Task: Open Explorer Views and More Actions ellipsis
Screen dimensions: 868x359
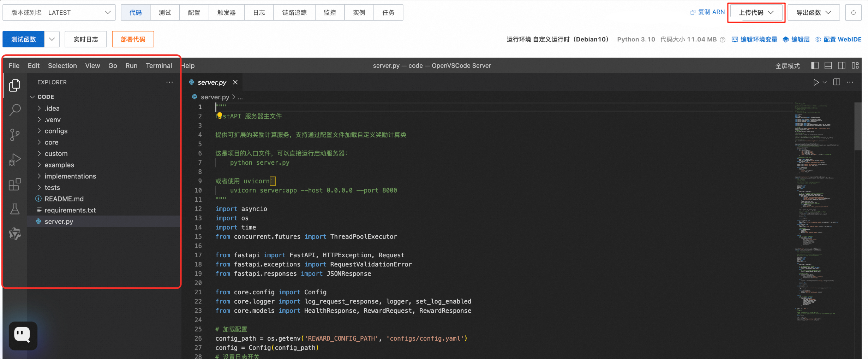Action: [x=169, y=82]
